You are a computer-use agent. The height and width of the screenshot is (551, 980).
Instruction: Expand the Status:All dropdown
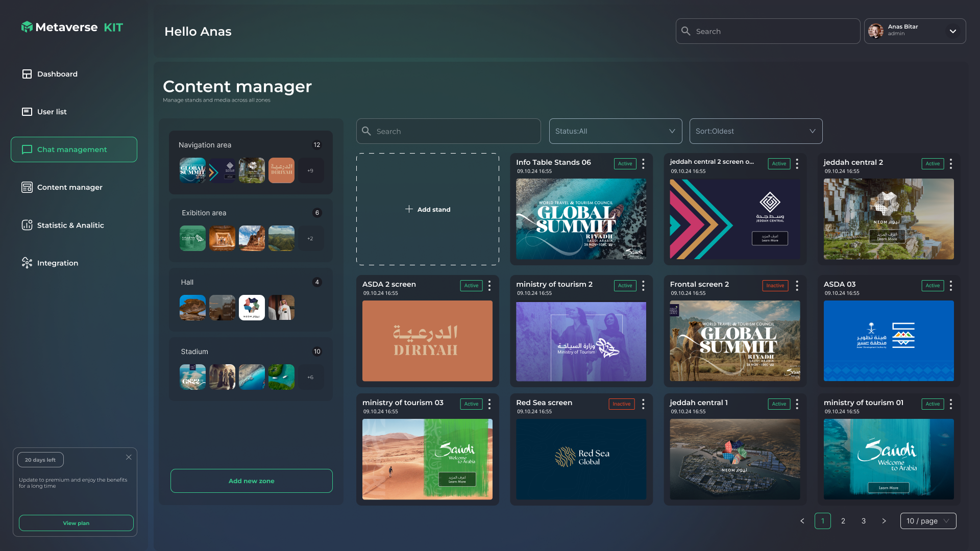(615, 131)
